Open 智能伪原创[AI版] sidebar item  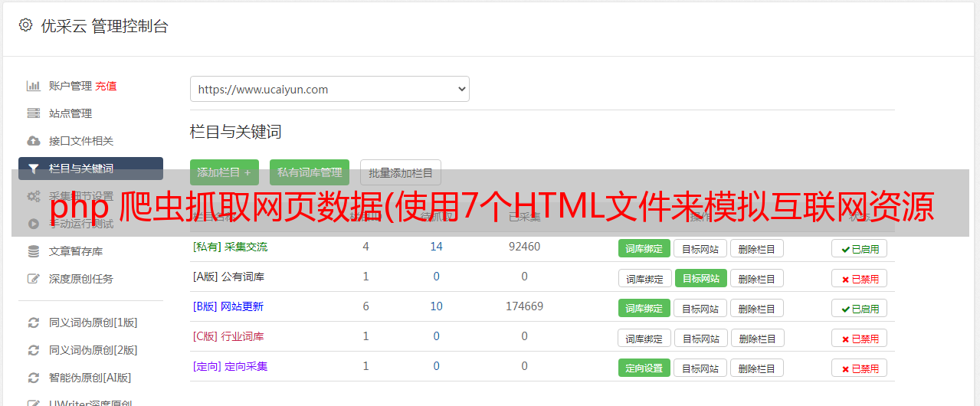pyautogui.click(x=90, y=378)
